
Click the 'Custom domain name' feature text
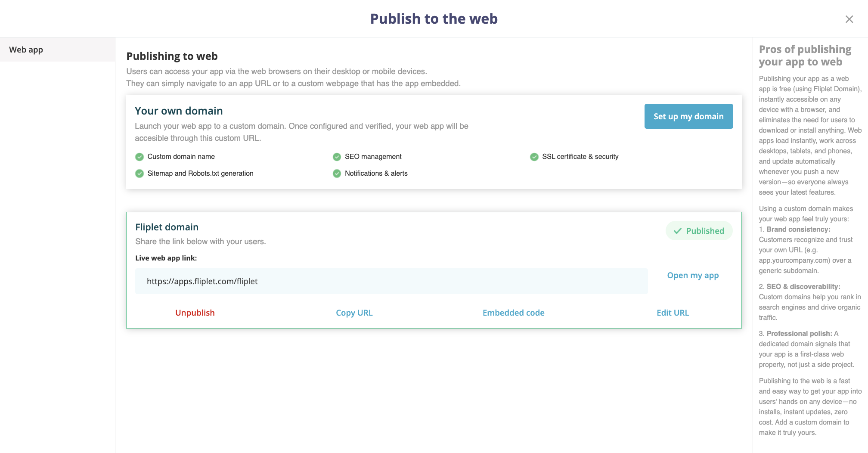pos(181,157)
